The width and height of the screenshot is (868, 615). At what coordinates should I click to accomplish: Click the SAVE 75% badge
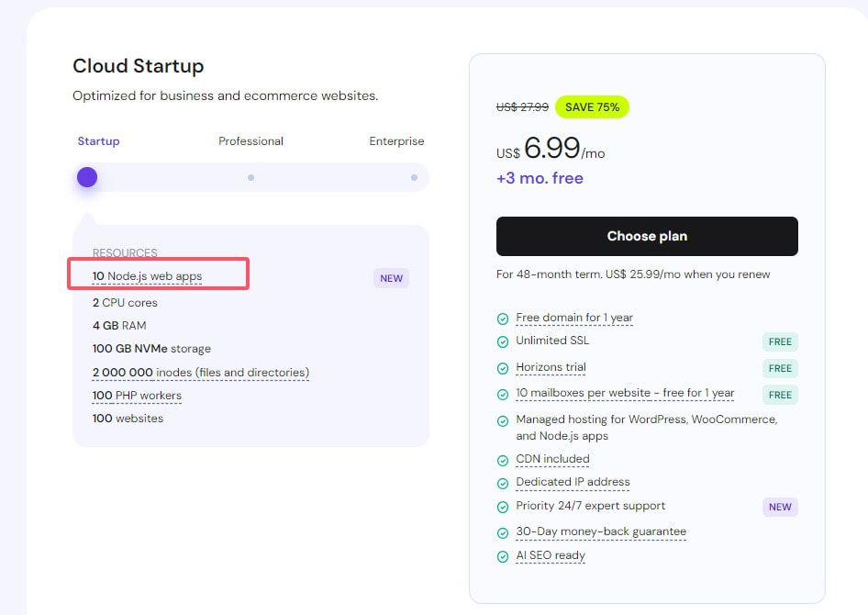[592, 107]
